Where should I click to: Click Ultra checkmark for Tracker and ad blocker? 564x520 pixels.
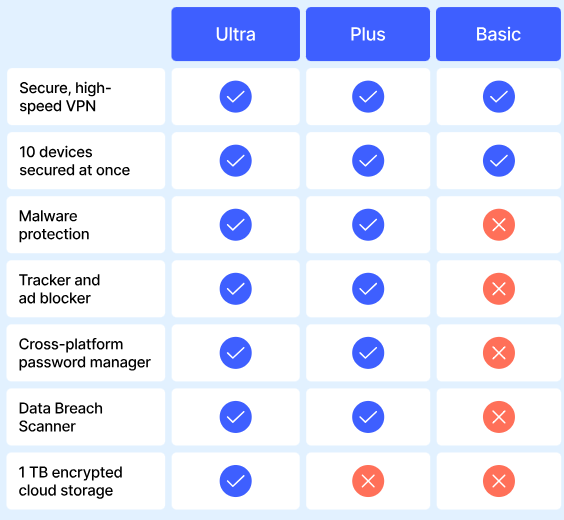point(236,289)
